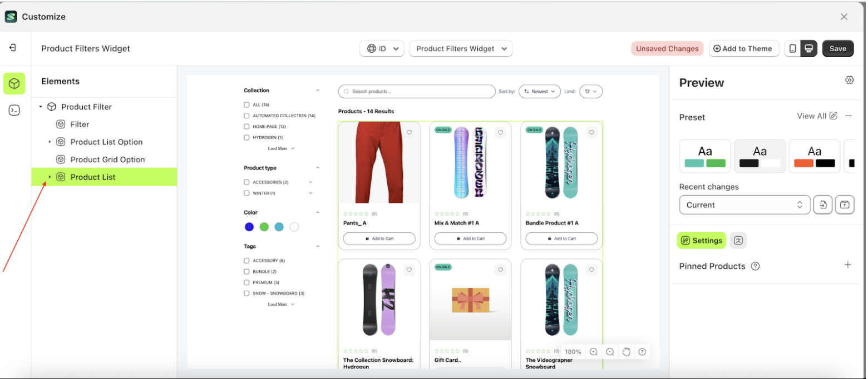Open the Elements cube icon in sidebar
This screenshot has width=868, height=379.
tap(14, 83)
